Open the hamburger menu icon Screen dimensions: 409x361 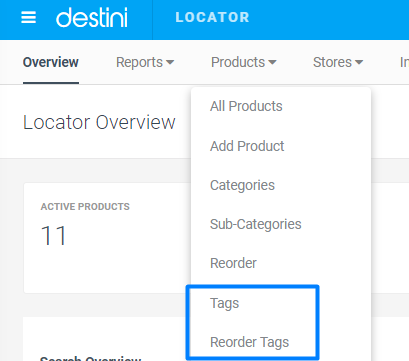pyautogui.click(x=28, y=17)
